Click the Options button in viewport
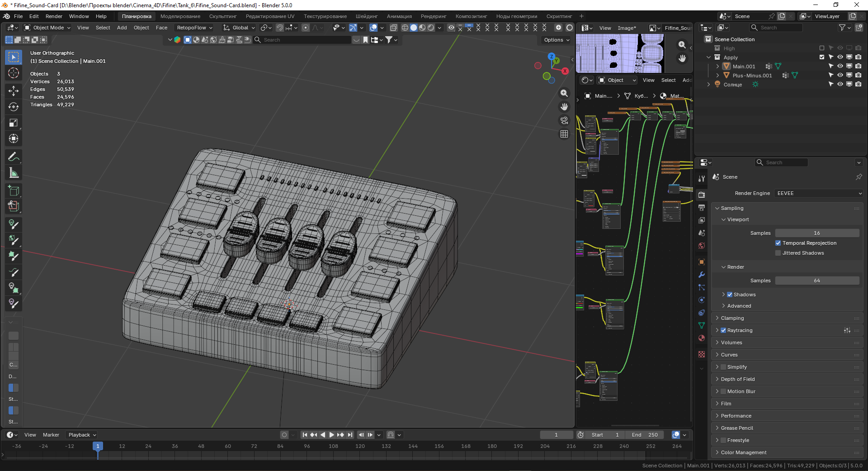The image size is (868, 471). point(557,40)
